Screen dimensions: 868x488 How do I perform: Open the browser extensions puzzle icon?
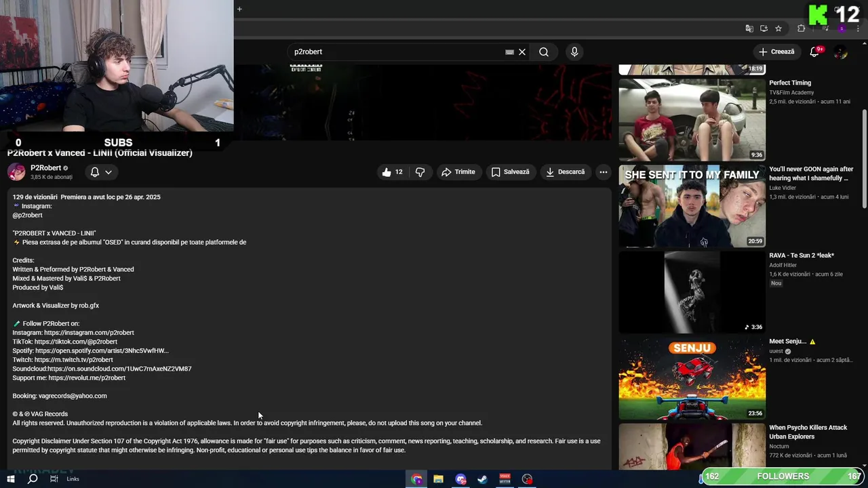[x=802, y=28]
